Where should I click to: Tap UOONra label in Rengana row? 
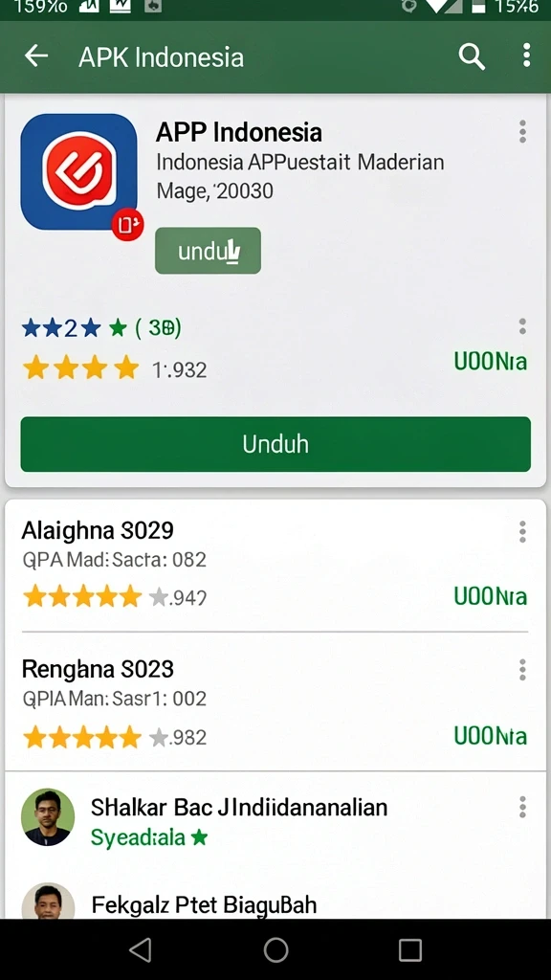tap(491, 737)
